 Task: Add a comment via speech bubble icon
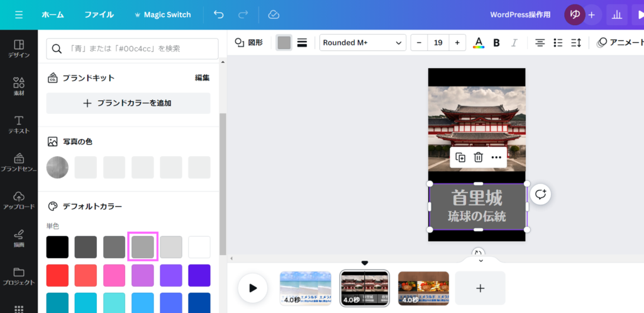click(540, 194)
